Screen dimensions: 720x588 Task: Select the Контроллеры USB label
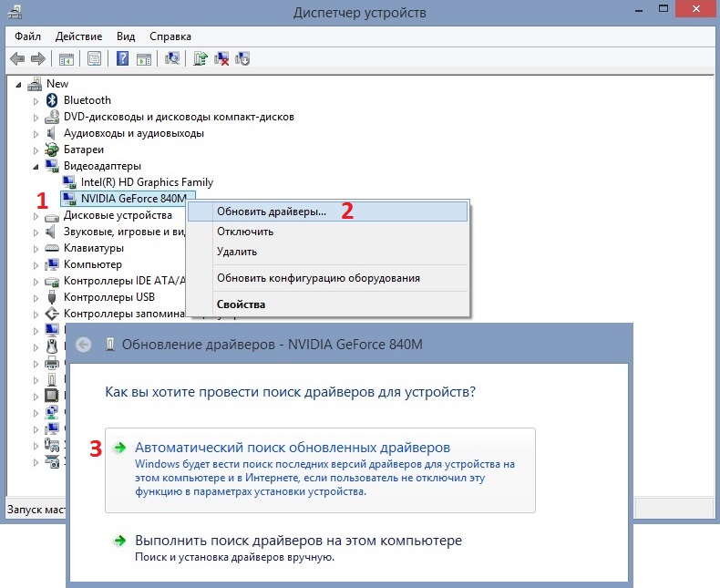click(x=108, y=297)
